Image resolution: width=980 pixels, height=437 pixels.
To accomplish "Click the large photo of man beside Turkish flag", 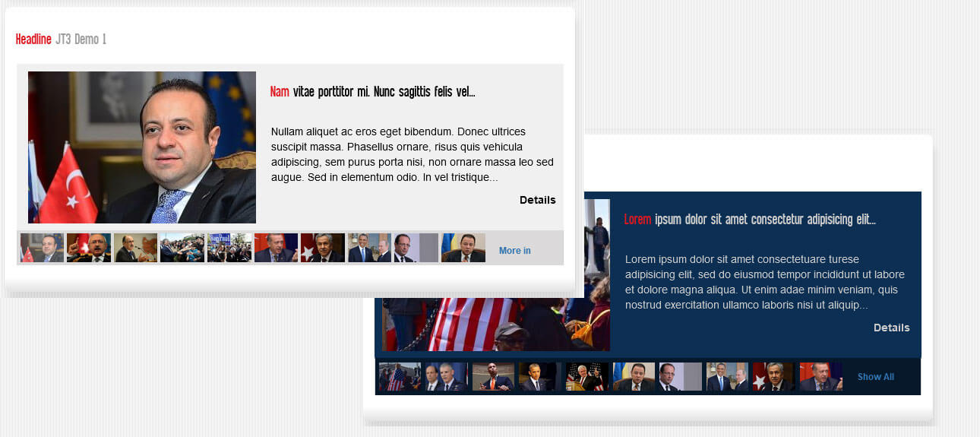I will click(x=142, y=147).
